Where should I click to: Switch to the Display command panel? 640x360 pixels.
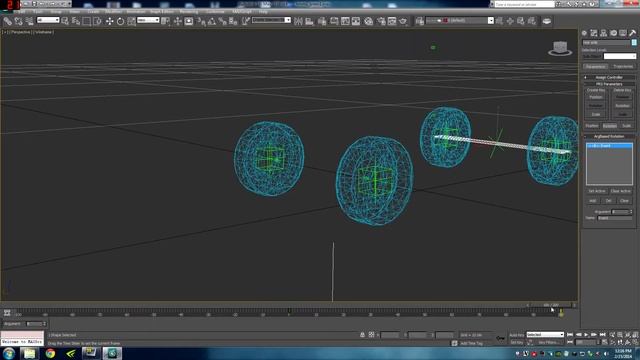tap(622, 33)
